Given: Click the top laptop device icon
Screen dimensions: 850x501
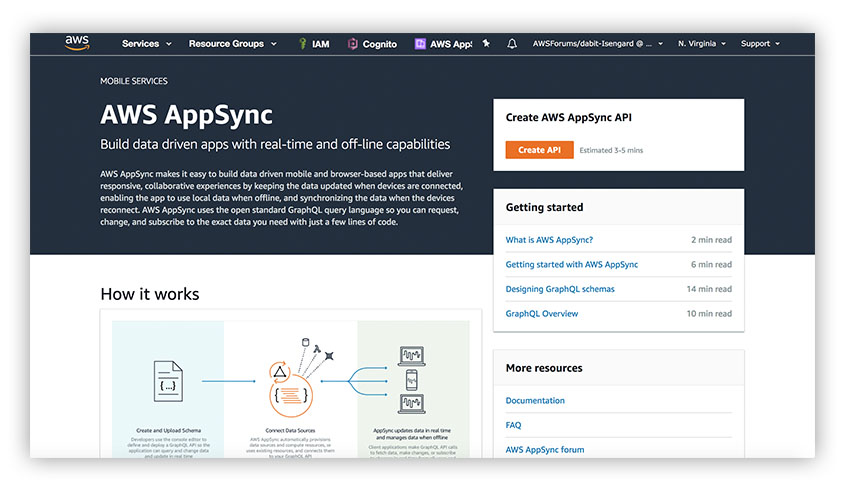Looking at the screenshot, I should tap(412, 356).
